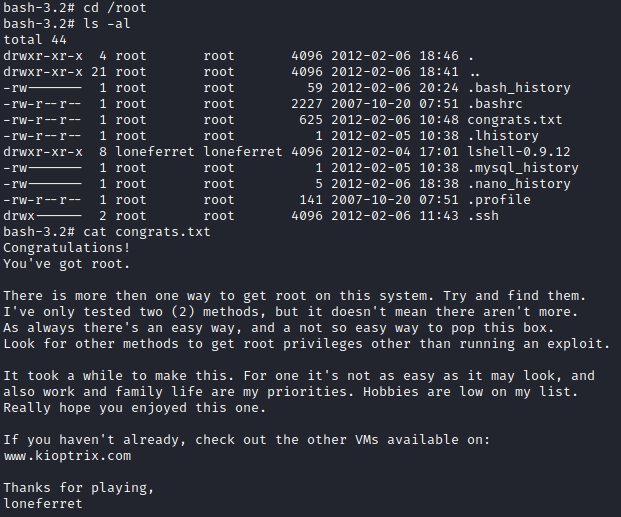This screenshot has height=517, width=621.
Task: Click the .nano_history filename
Action: 519,184
